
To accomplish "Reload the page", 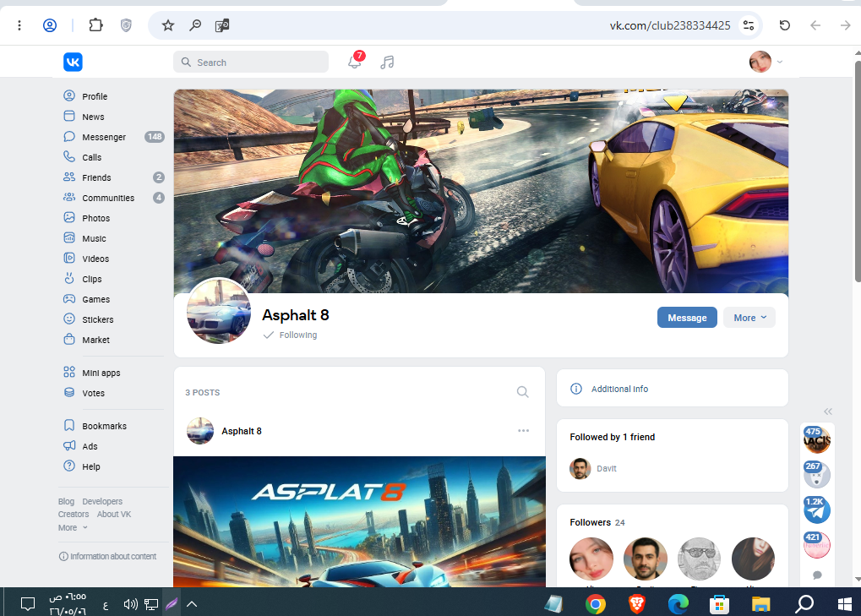I will click(x=785, y=25).
